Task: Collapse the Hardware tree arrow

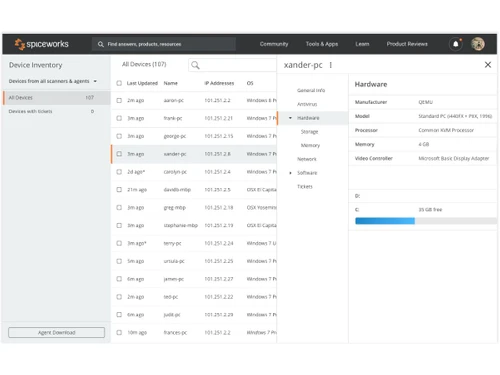Action: coord(290,118)
